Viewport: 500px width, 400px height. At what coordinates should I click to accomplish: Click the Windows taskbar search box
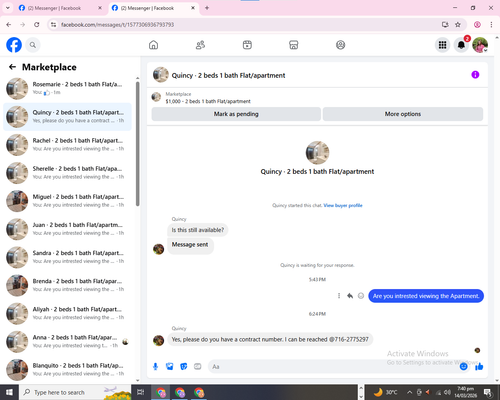coord(75,392)
